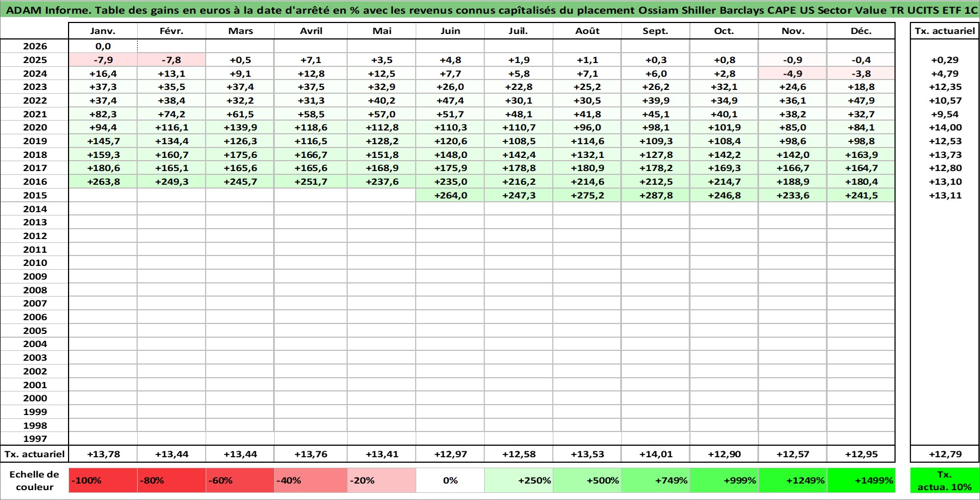Select the Févr. column header
The width and height of the screenshot is (980, 500).
click(172, 31)
